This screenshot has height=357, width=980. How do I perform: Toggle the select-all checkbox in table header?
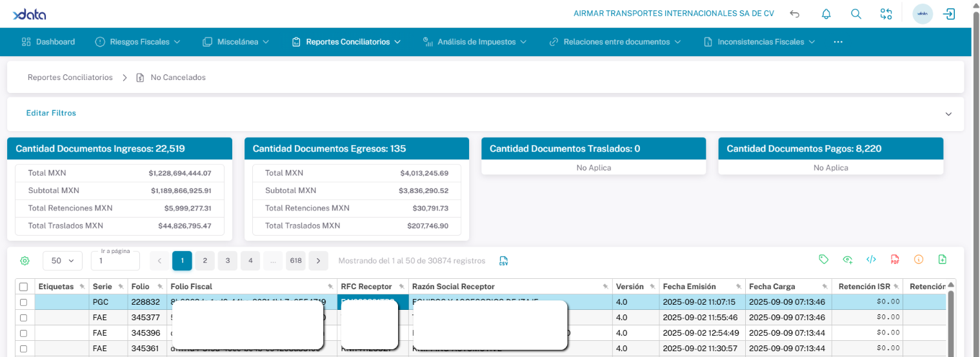pyautogui.click(x=24, y=287)
